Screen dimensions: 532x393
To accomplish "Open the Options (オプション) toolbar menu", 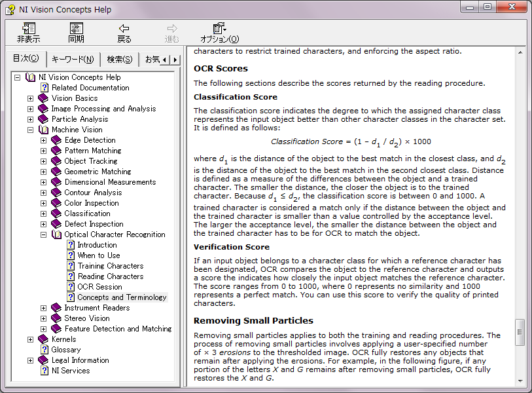I will click(219, 33).
